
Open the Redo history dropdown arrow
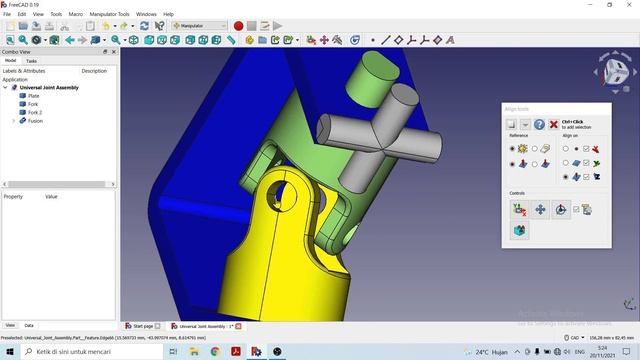coord(132,26)
